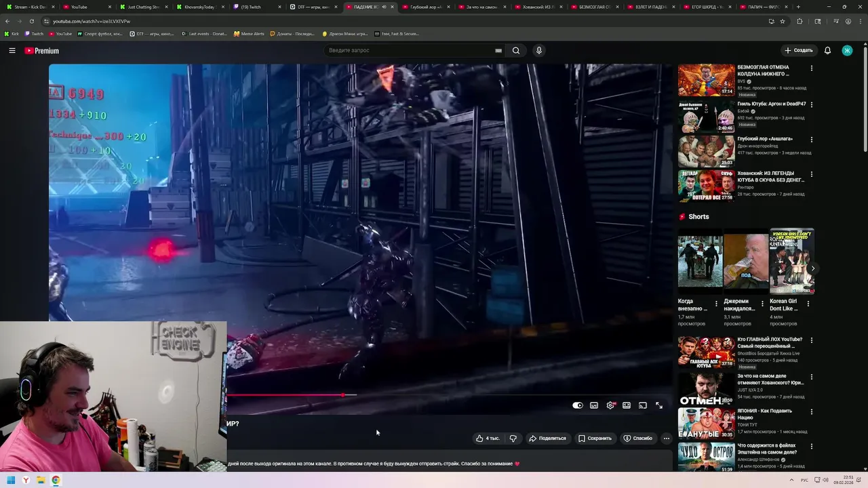Share the video via Поделиться
This screenshot has width=868, height=488.
tap(547, 438)
